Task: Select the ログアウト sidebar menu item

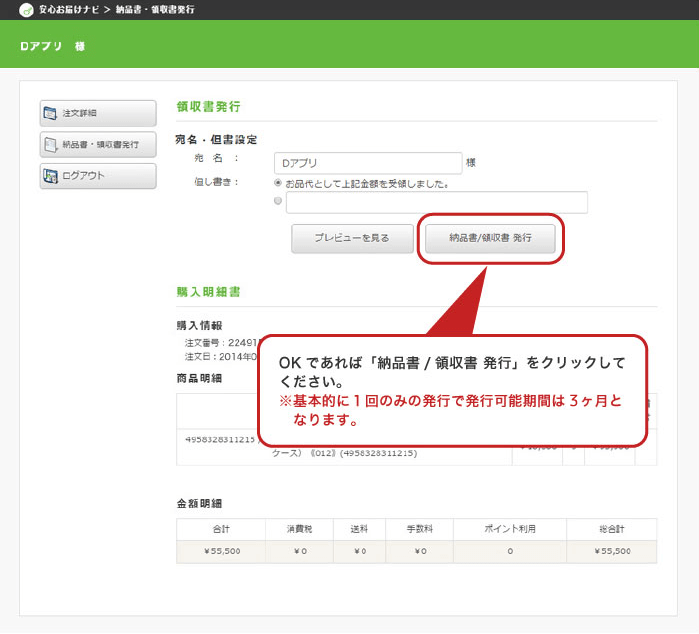Action: [x=98, y=176]
